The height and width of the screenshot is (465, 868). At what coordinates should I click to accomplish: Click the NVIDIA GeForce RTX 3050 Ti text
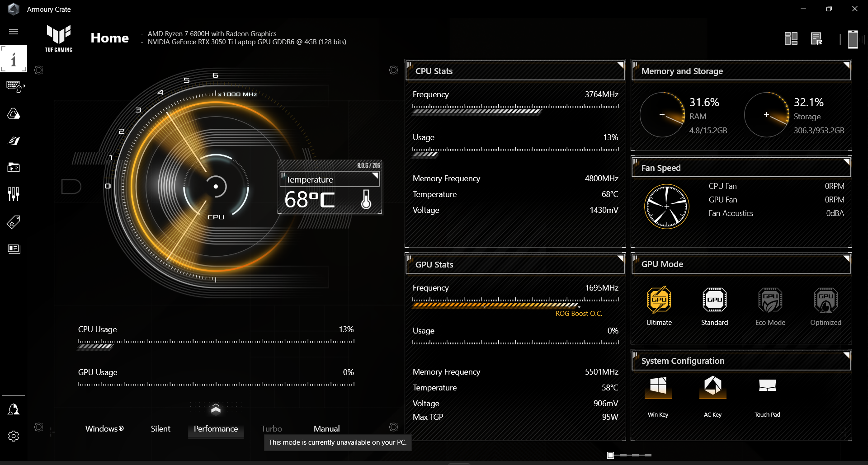(x=247, y=42)
